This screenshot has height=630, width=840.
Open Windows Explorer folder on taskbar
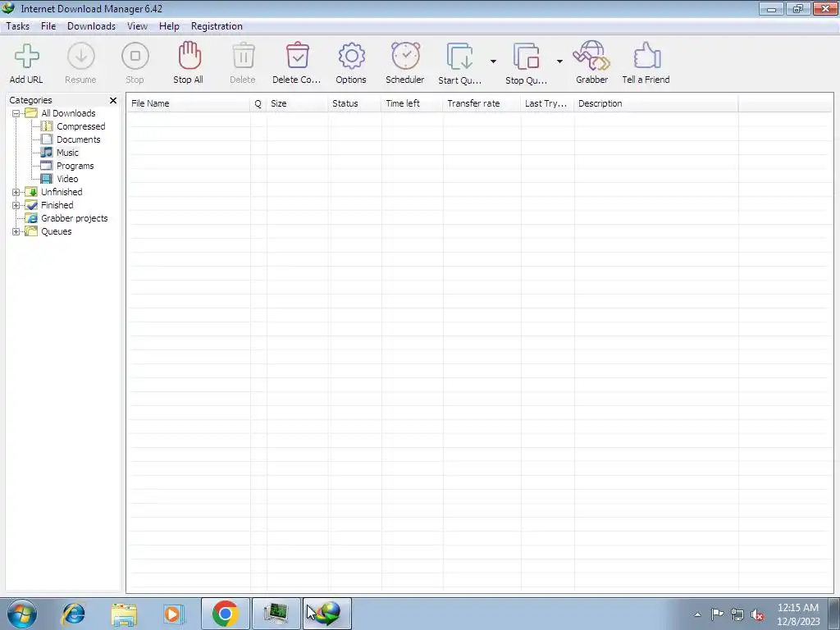[x=124, y=614]
